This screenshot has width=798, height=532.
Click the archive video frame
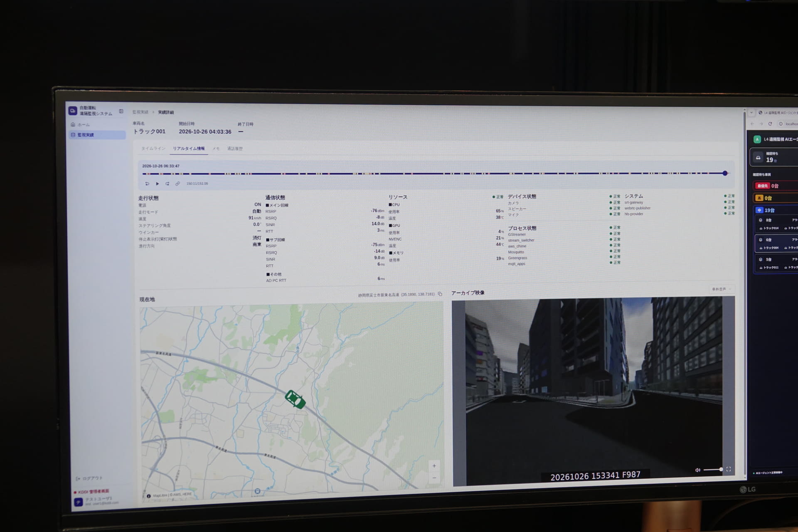coord(594,391)
